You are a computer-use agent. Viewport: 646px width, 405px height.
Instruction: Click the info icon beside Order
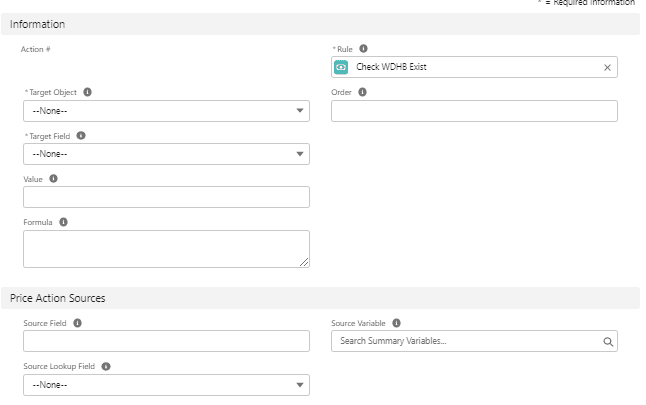362,92
